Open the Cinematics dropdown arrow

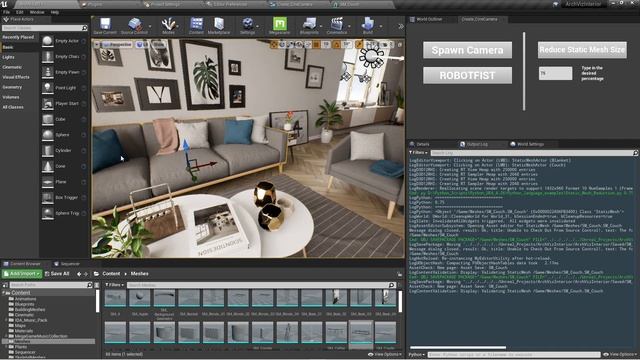pos(349,26)
